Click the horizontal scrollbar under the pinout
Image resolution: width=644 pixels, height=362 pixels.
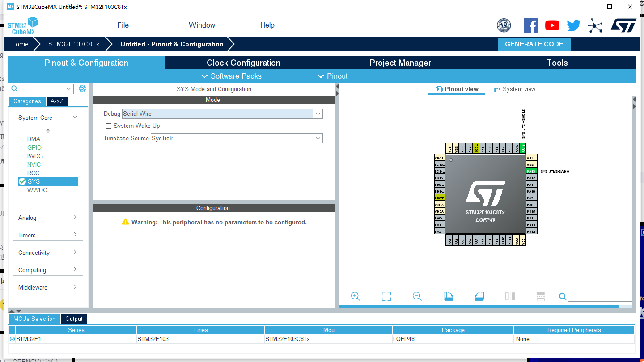point(479,307)
